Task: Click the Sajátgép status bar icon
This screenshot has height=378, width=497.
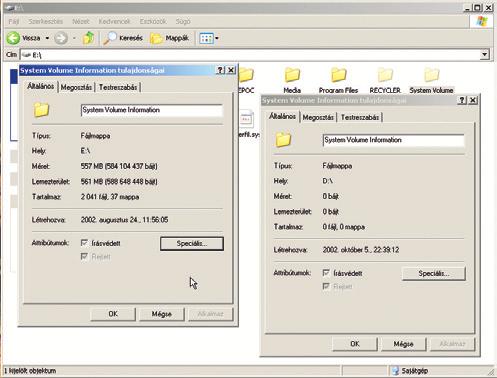Action: (x=395, y=370)
